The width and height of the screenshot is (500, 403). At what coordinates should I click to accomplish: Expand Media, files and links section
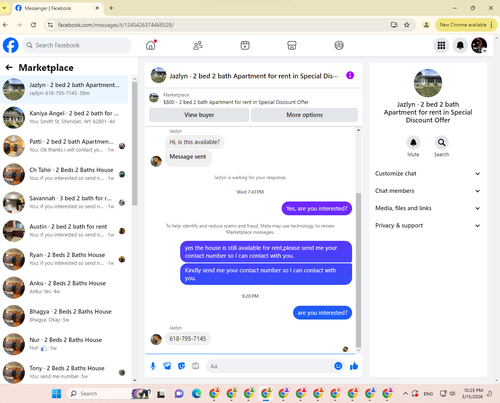(428, 208)
